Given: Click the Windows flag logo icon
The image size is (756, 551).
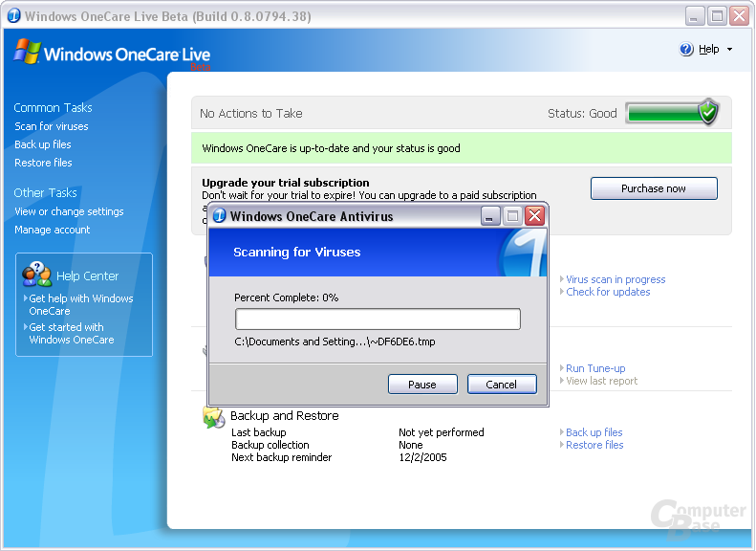Looking at the screenshot, I should point(27,51).
